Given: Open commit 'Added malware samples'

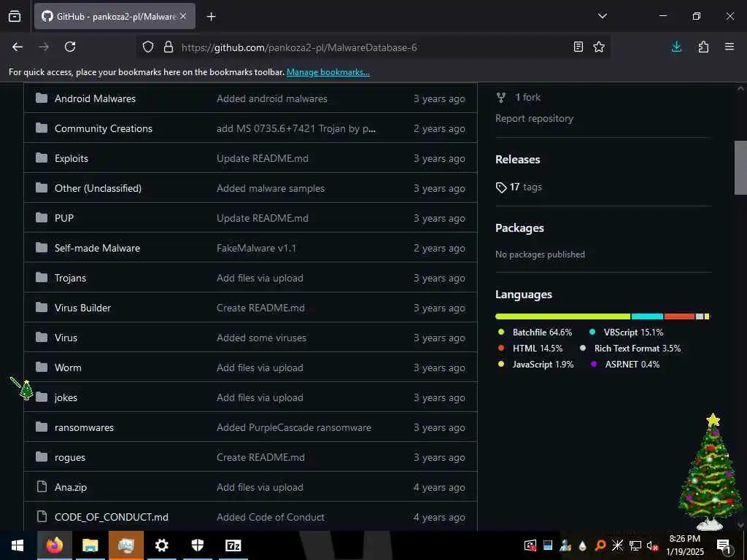Looking at the screenshot, I should point(270,188).
